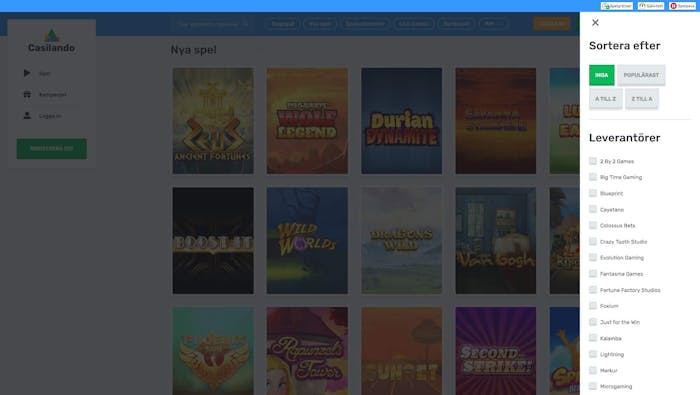Open the Wild Worlds game thumbnail

click(307, 241)
